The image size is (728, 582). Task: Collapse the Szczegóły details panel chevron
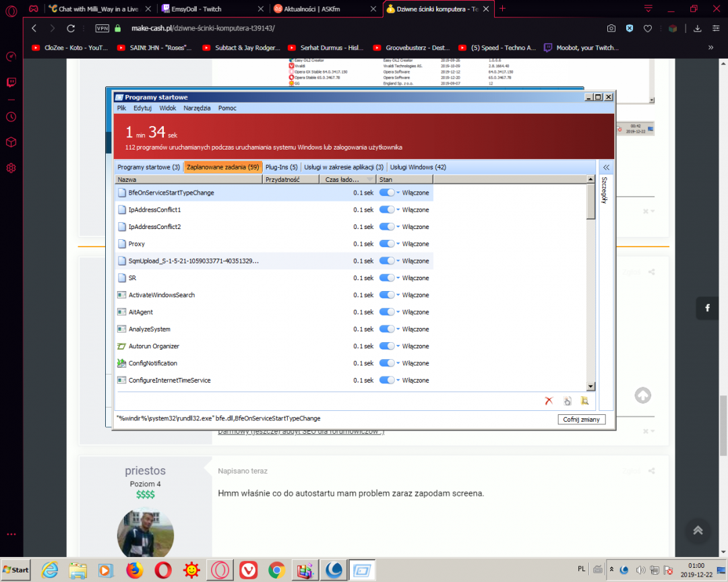[x=606, y=167]
